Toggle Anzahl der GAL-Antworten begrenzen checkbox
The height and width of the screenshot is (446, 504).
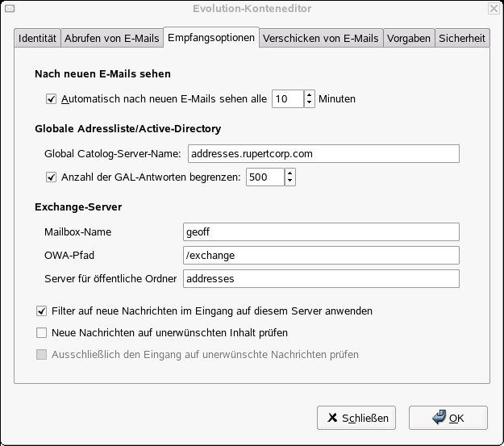51,177
